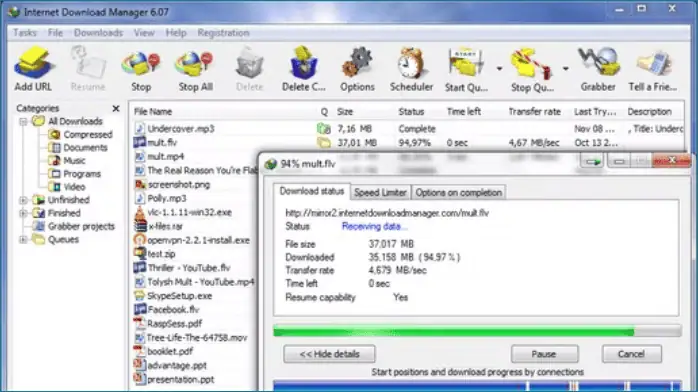The height and width of the screenshot is (392, 698).
Task: Click the Q column header
Action: click(324, 112)
